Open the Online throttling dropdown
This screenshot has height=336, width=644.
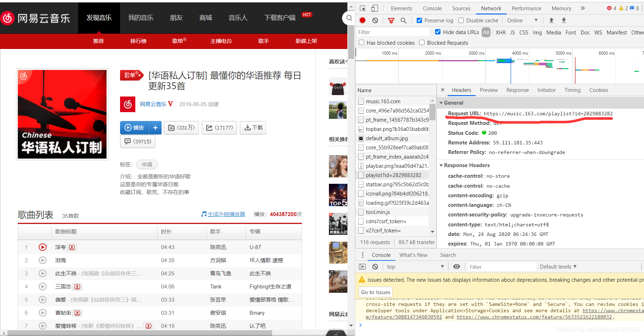[x=523, y=20]
